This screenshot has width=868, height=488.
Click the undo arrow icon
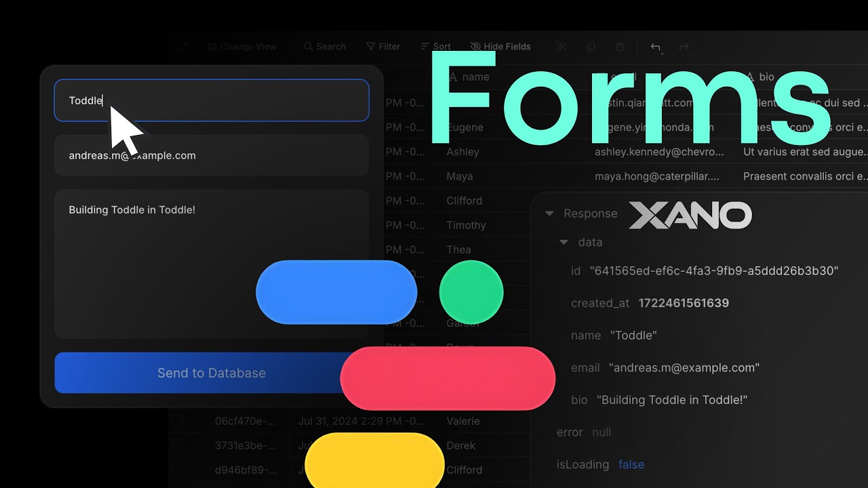[655, 47]
